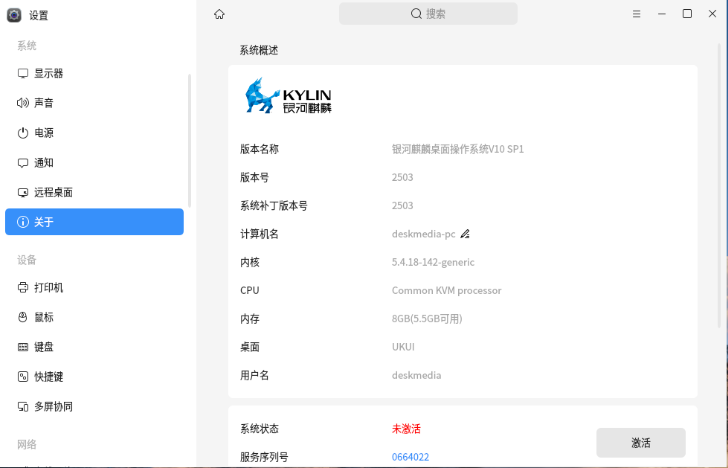Image resolution: width=728 pixels, height=468 pixels.
Task: Click the remote desktop icon
Action: click(x=23, y=192)
